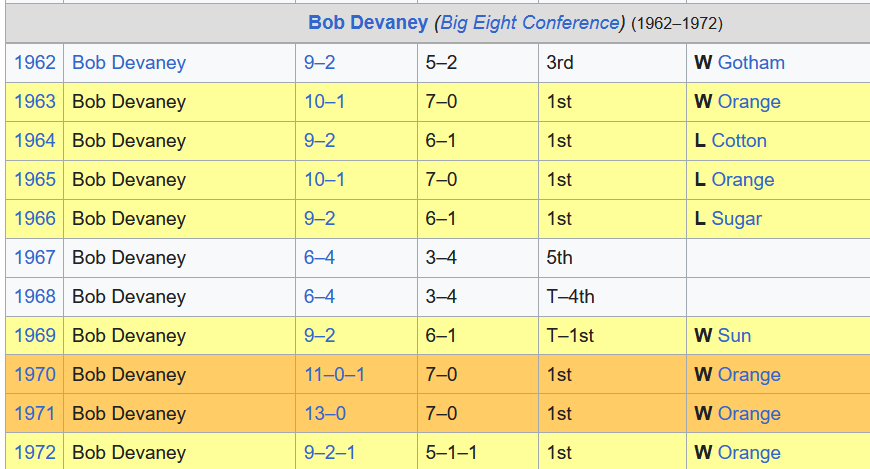Viewport: 870px width, 469px height.
Task: Click the 1963 season year link
Action: click(35, 102)
